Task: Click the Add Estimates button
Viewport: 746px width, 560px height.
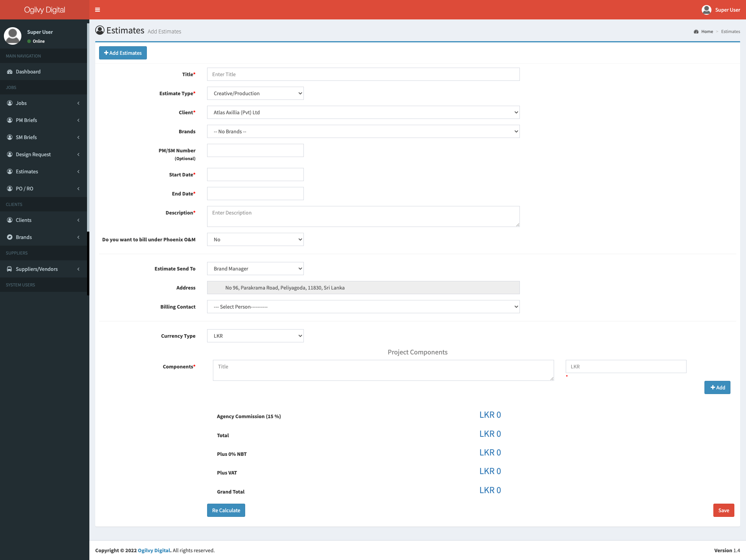Action: pyautogui.click(x=123, y=53)
